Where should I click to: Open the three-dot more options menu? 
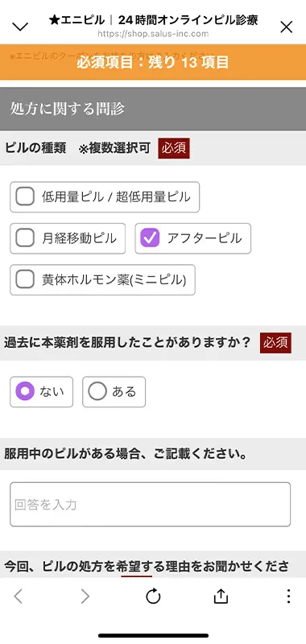[288, 596]
